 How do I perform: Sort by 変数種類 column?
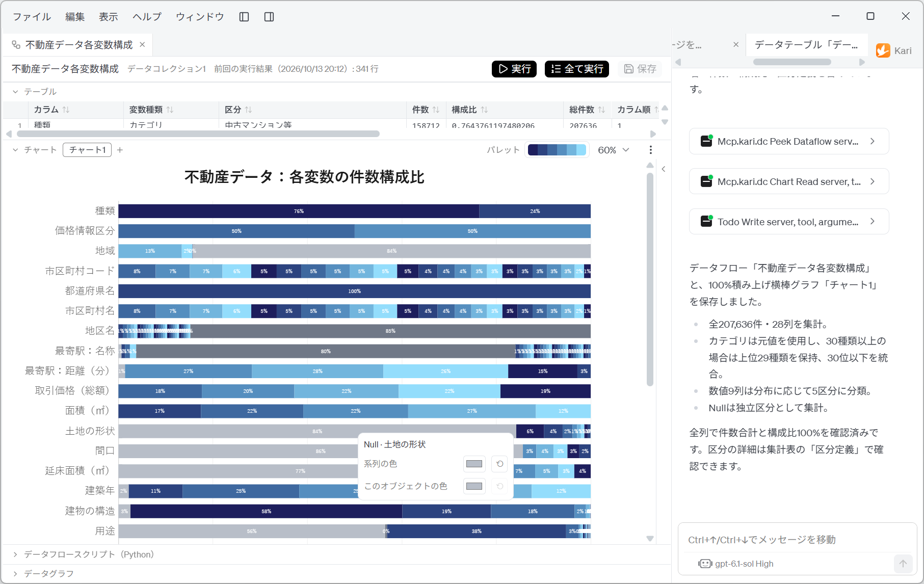pyautogui.click(x=170, y=110)
